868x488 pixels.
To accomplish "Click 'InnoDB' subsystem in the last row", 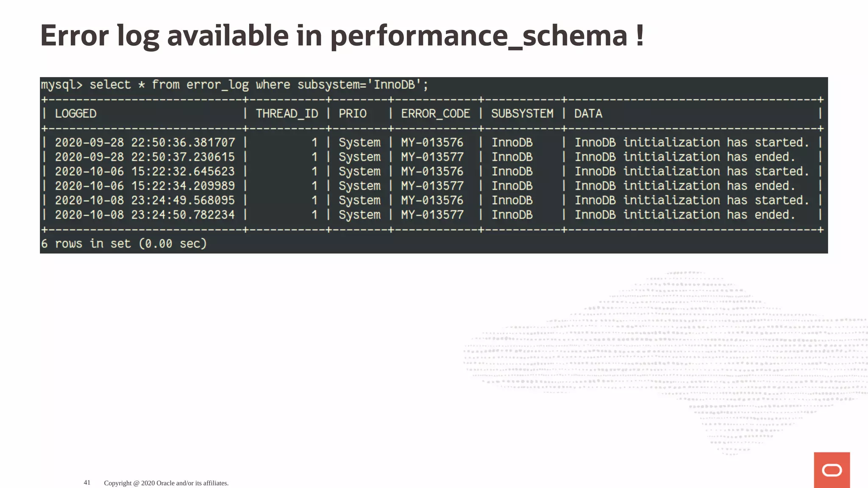I will pos(512,215).
